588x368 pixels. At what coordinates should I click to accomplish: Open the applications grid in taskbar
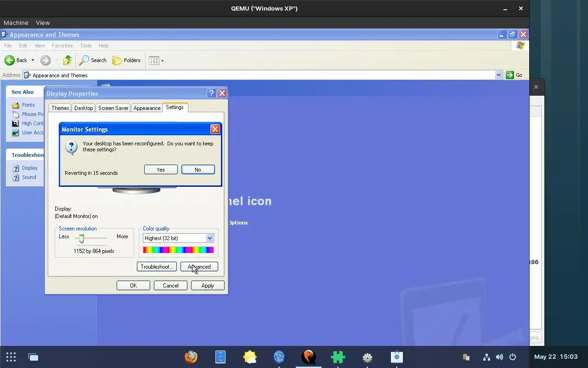click(x=11, y=357)
